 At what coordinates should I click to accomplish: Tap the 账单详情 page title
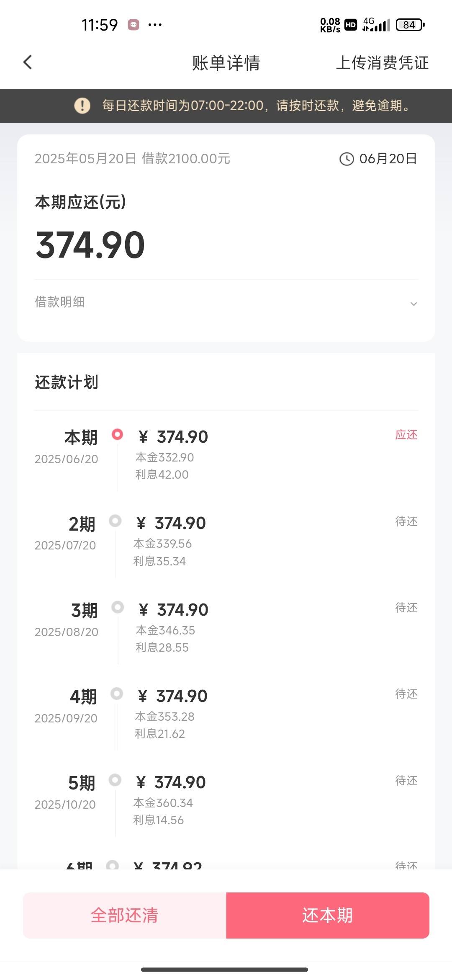point(226,63)
